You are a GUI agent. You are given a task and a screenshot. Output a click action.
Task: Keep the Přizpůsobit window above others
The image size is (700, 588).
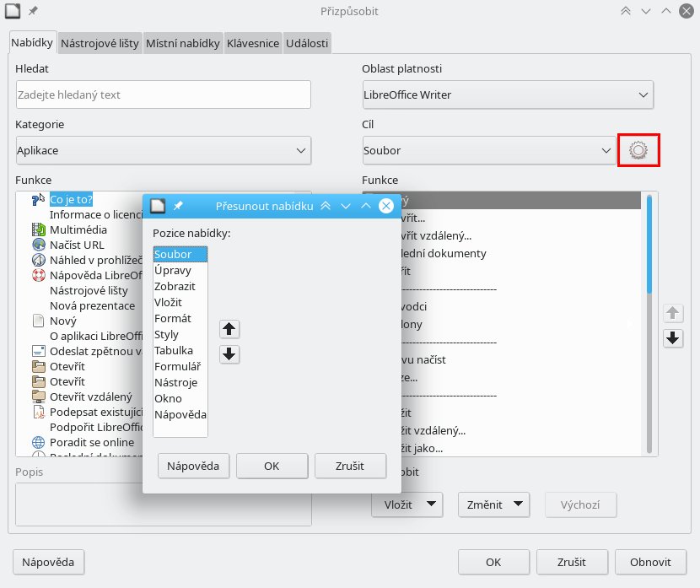626,11
